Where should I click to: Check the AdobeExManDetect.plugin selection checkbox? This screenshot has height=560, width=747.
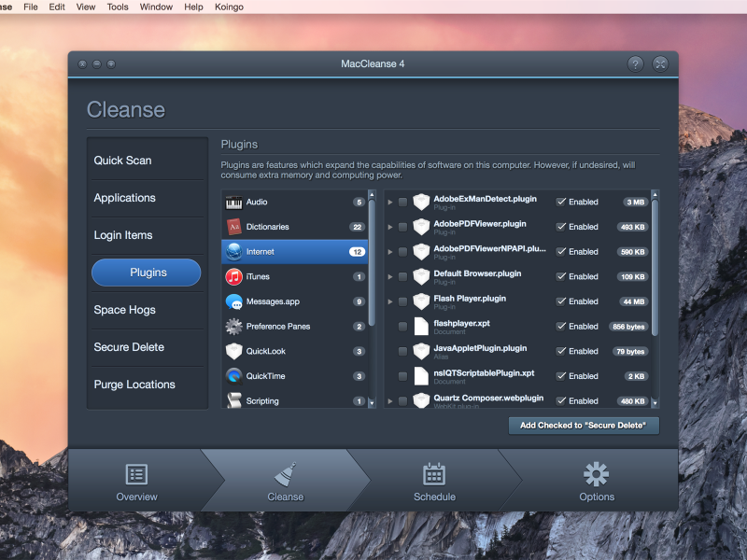[402, 203]
